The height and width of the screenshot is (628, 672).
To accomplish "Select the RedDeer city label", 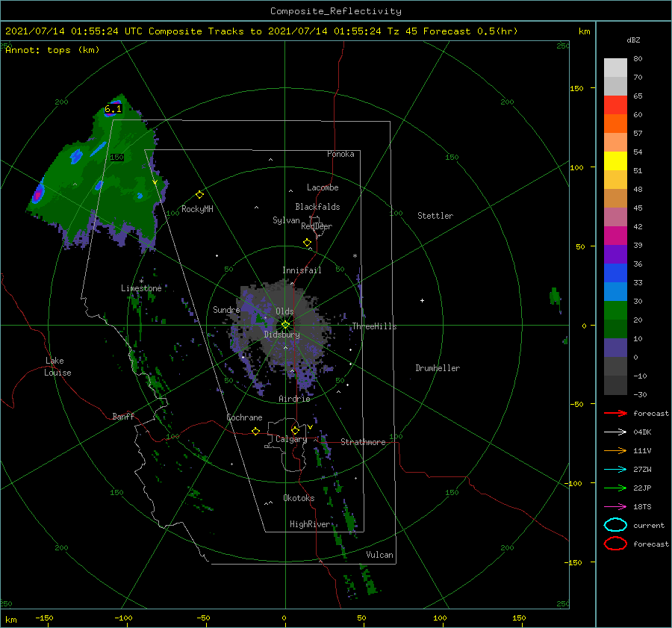I will 317,226.
